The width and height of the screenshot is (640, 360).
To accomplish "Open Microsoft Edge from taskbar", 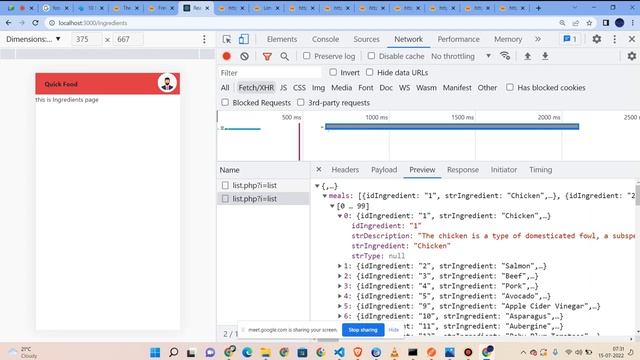I will [247, 352].
